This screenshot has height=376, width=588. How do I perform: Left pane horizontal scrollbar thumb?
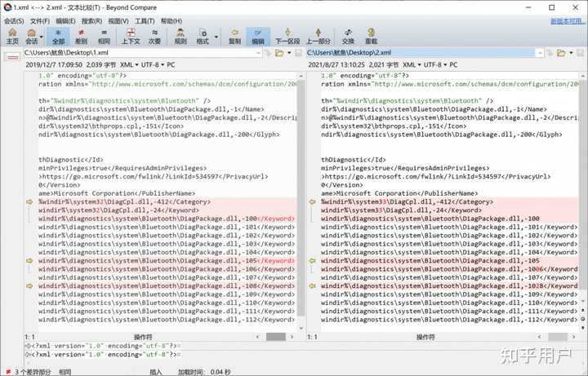[x=276, y=337]
